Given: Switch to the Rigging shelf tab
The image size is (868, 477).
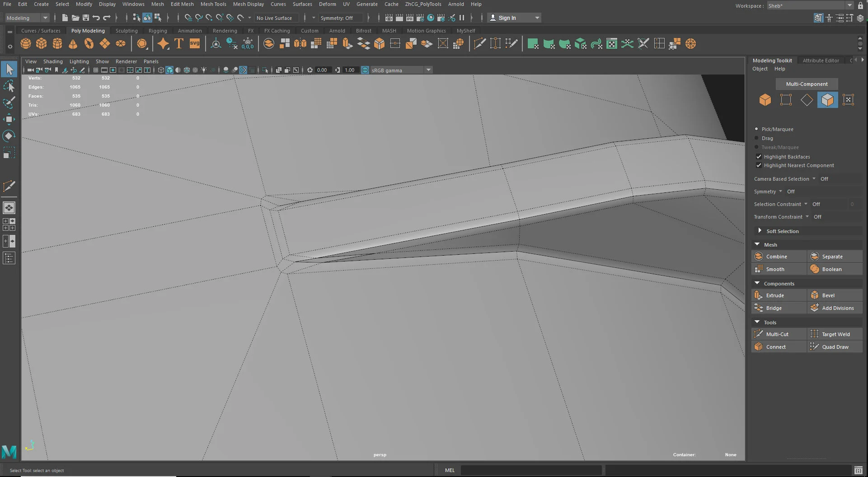Looking at the screenshot, I should (158, 31).
